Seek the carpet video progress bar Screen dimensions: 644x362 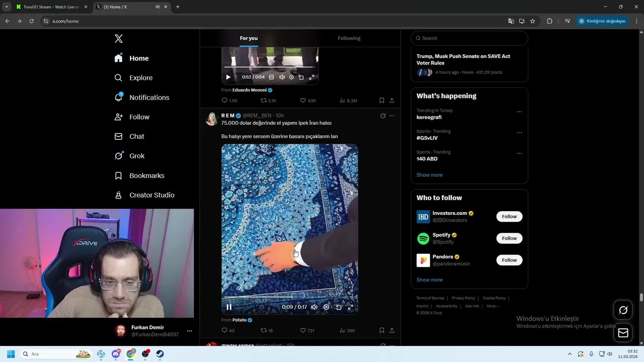[290, 298]
